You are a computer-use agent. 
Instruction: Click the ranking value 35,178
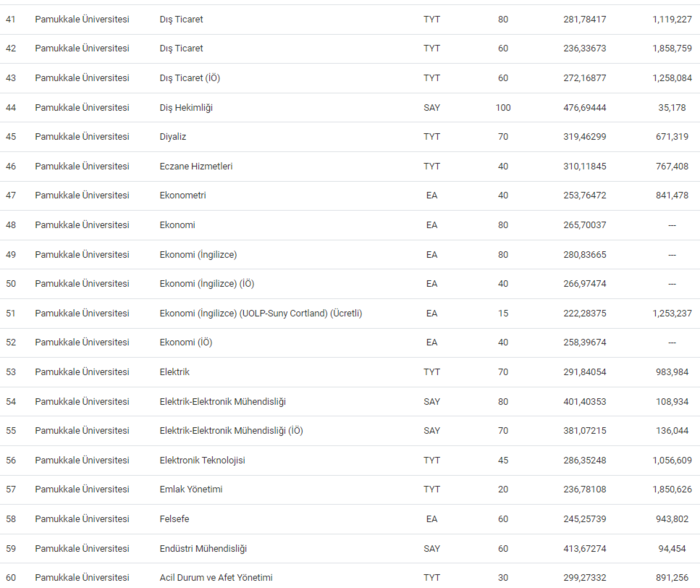click(x=672, y=108)
